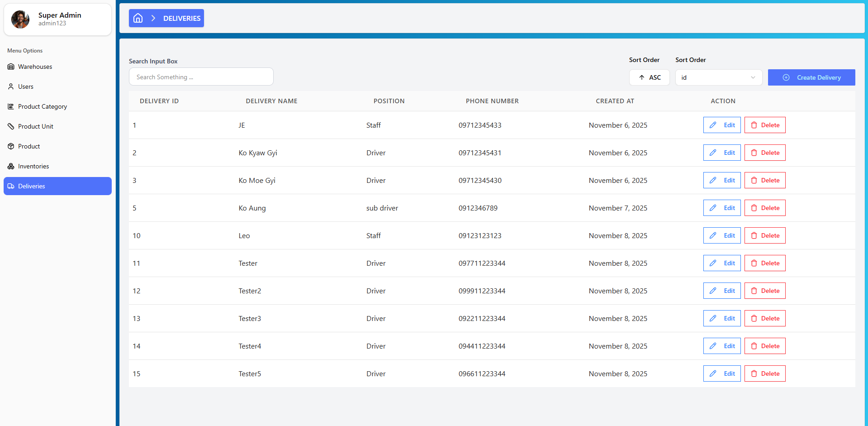868x426 pixels.
Task: Click the breadcrumb chevron separator icon
Action: pos(153,18)
